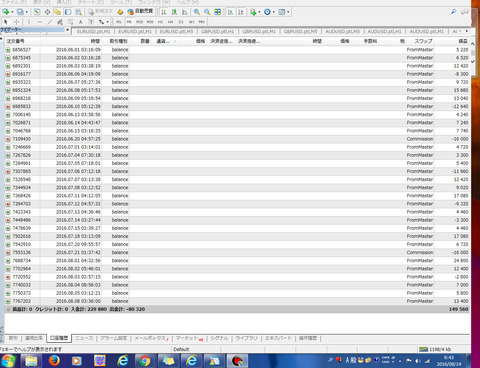This screenshot has width=480, height=368.
Task: Switch timeframe to M5
Action: click(x=129, y=22)
